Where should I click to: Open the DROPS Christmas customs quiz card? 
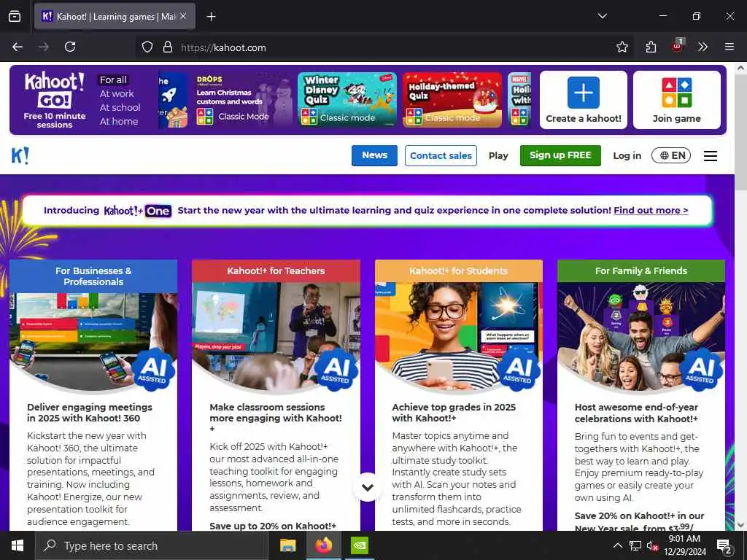click(241, 100)
